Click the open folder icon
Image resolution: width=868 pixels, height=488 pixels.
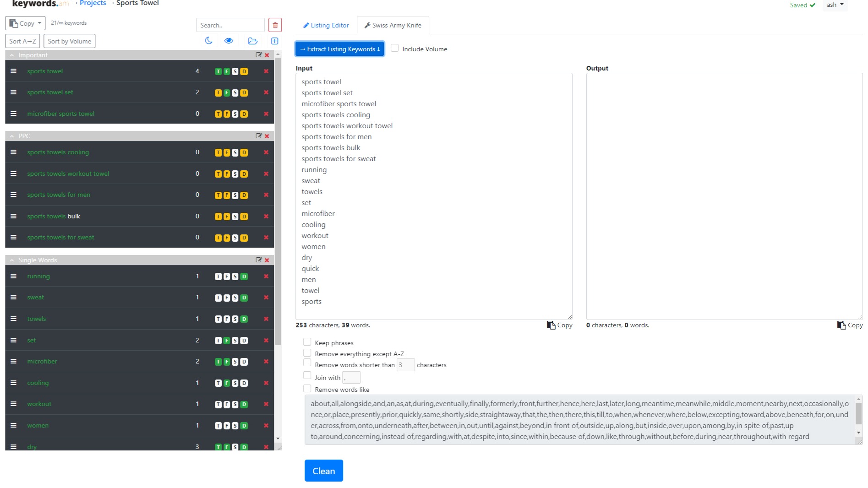tap(252, 41)
